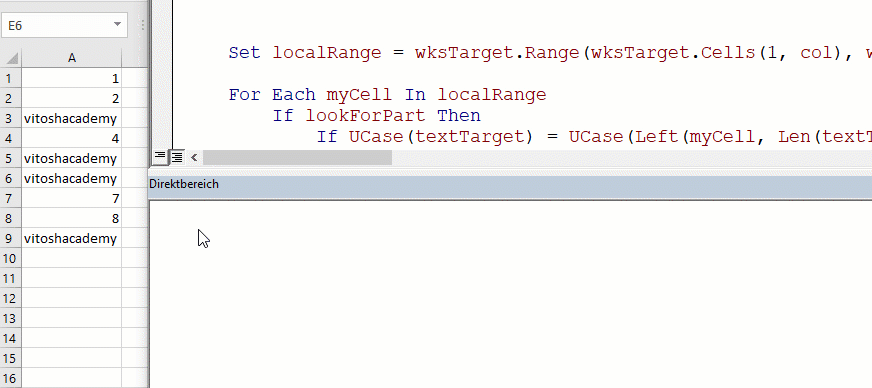Select row 12 header
Image resolution: width=872 pixels, height=388 pixels.
(x=11, y=299)
